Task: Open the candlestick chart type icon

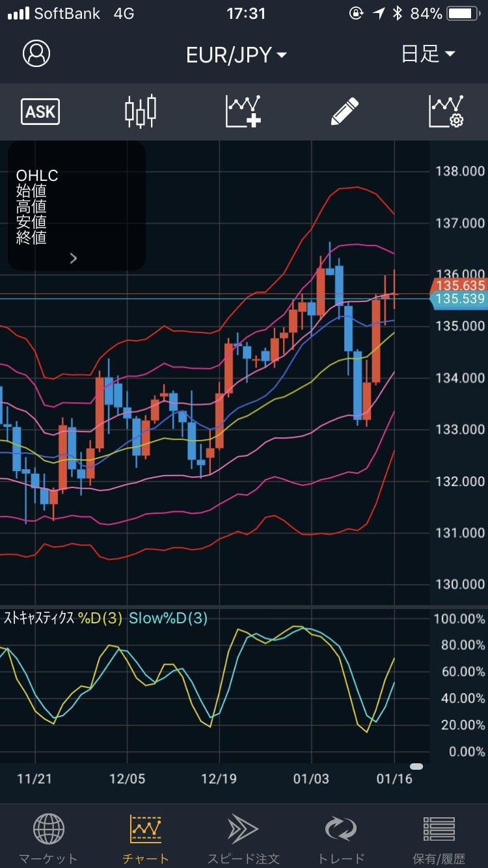Action: point(141,111)
